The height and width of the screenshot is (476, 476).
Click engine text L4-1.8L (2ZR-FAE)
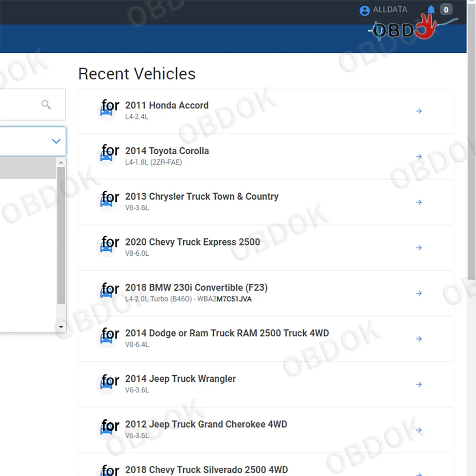(x=153, y=162)
